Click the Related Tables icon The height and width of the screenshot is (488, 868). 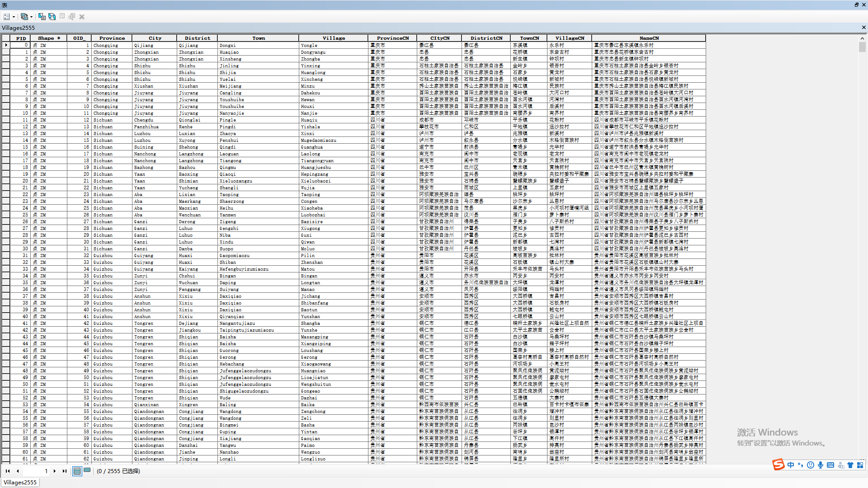(24, 17)
